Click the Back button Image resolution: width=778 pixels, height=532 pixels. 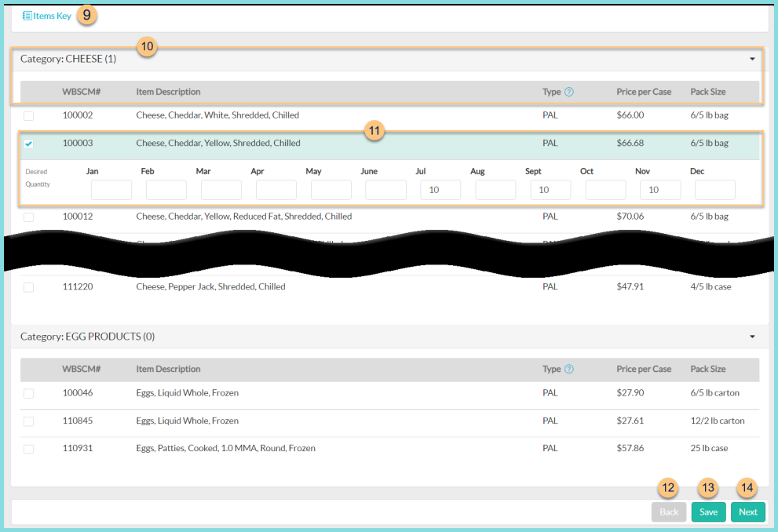point(668,512)
